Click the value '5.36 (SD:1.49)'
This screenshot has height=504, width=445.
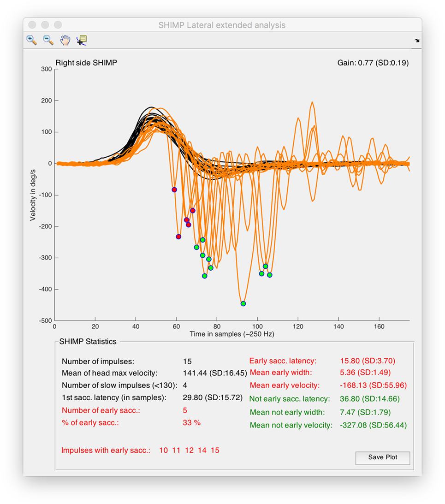(365, 373)
